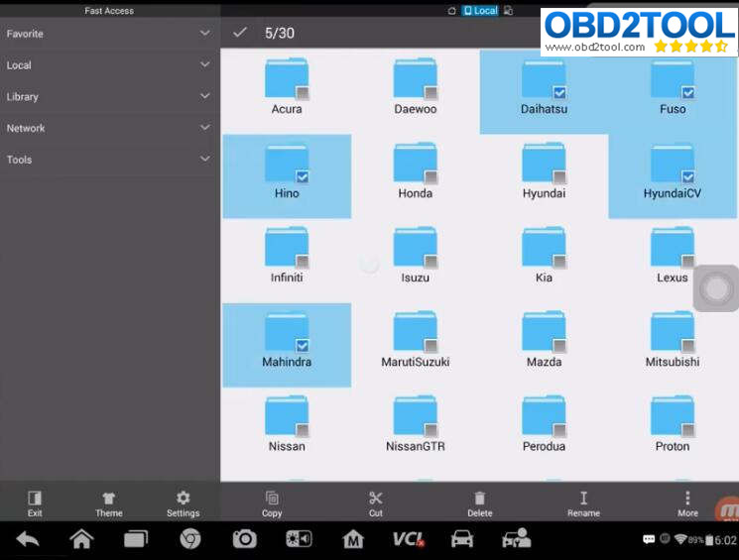Click the Fast Access header

click(x=109, y=10)
